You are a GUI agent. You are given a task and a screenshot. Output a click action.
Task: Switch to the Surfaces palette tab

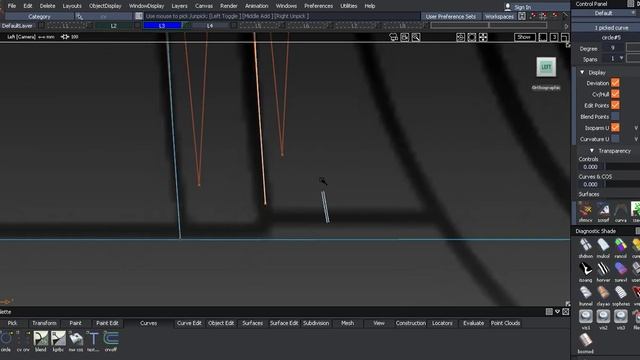click(252, 323)
